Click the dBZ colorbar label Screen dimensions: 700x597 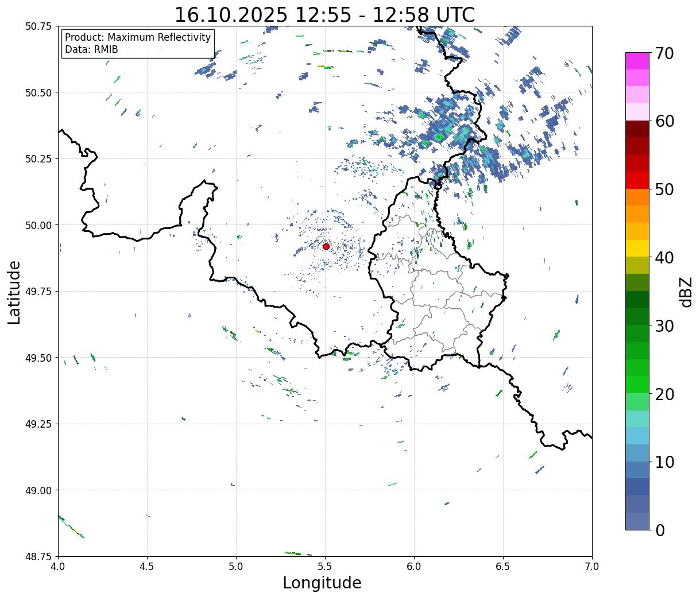click(686, 291)
